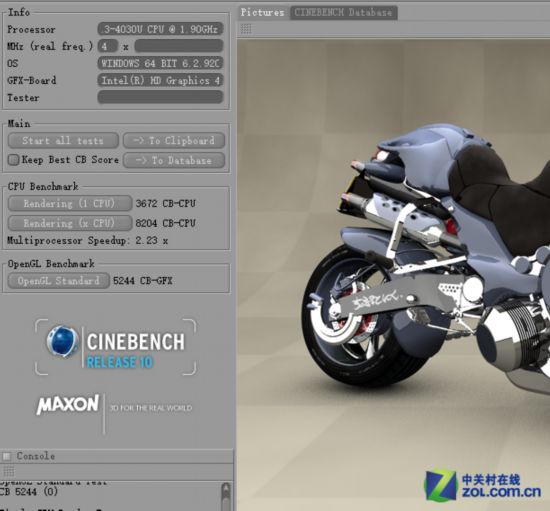This screenshot has height=511, width=550.
Task: Click the Processor info field
Action: pyautogui.click(x=160, y=29)
